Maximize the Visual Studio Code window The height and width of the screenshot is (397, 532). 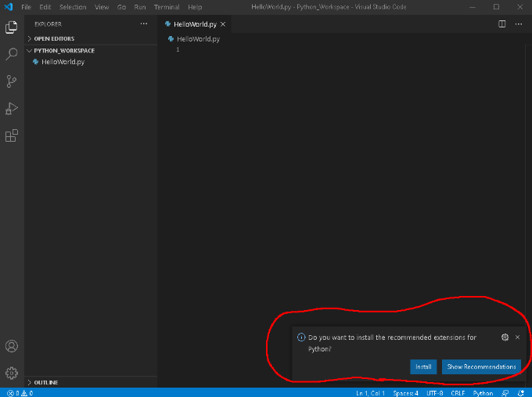pos(496,7)
